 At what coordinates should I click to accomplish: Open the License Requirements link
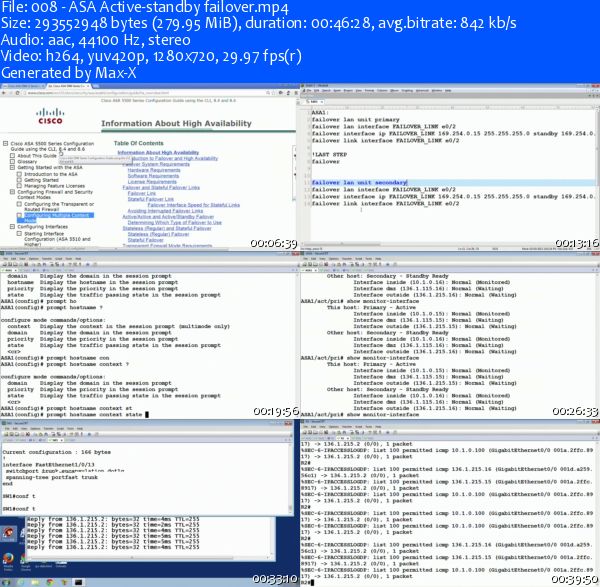[152, 182]
